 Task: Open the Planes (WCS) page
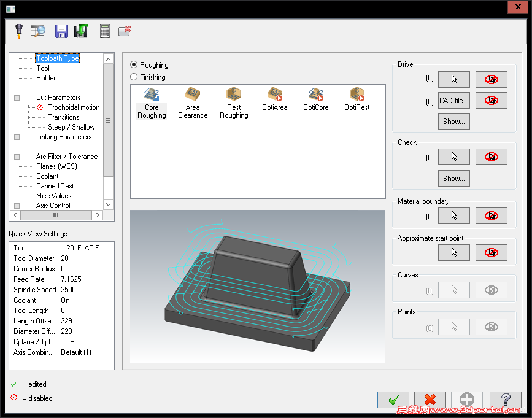pos(56,166)
